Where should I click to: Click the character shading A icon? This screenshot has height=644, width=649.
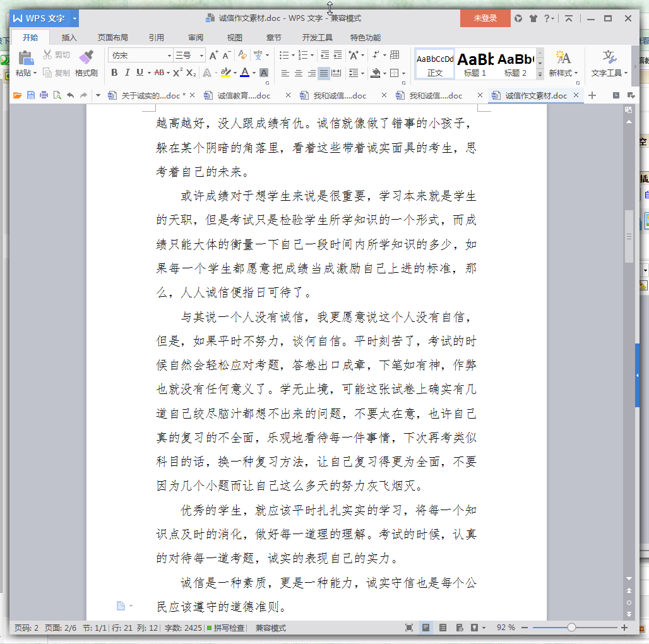264,73
